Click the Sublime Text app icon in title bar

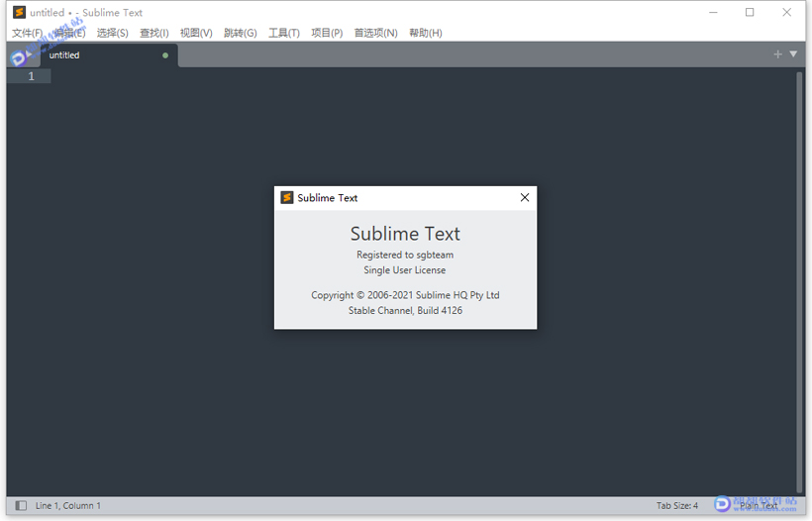point(19,13)
